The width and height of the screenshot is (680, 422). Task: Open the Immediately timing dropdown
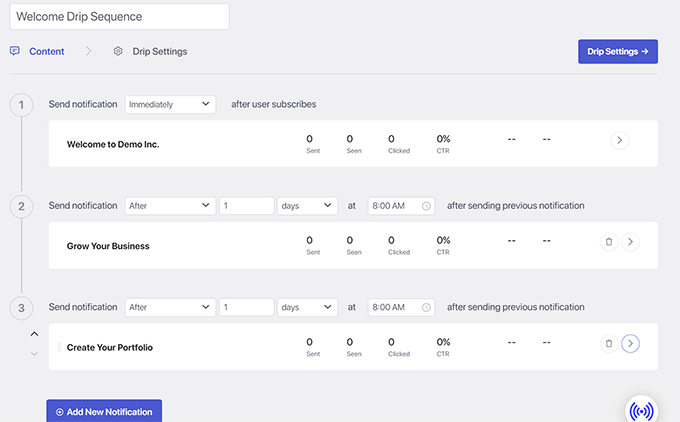click(x=170, y=104)
